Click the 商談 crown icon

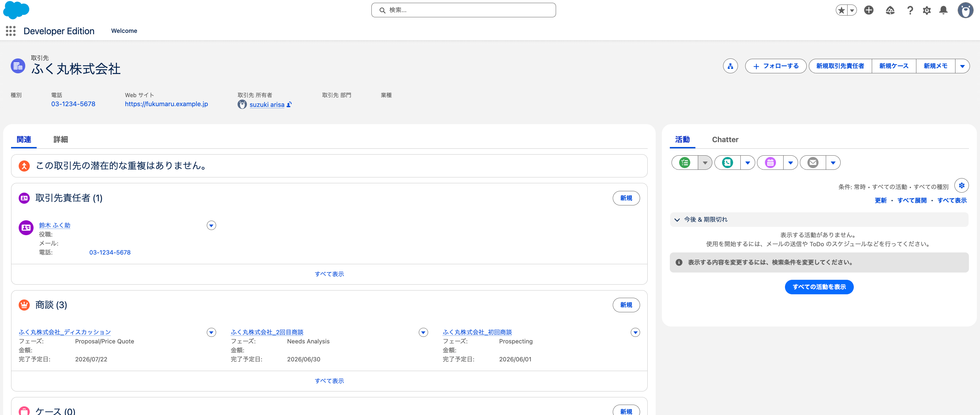tap(24, 305)
